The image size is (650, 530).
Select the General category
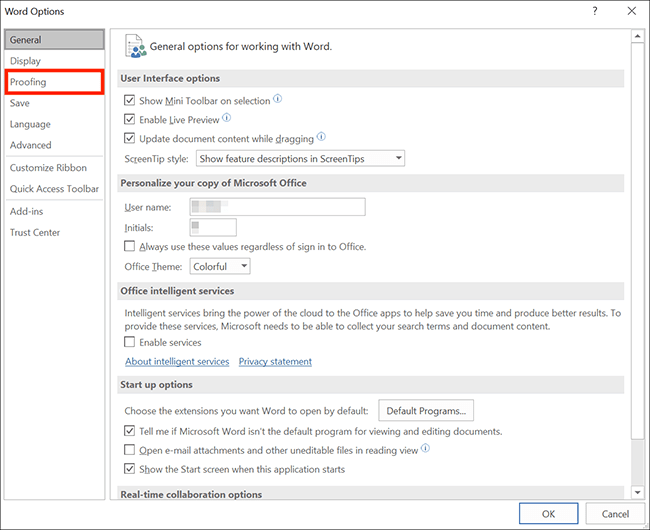click(x=54, y=40)
